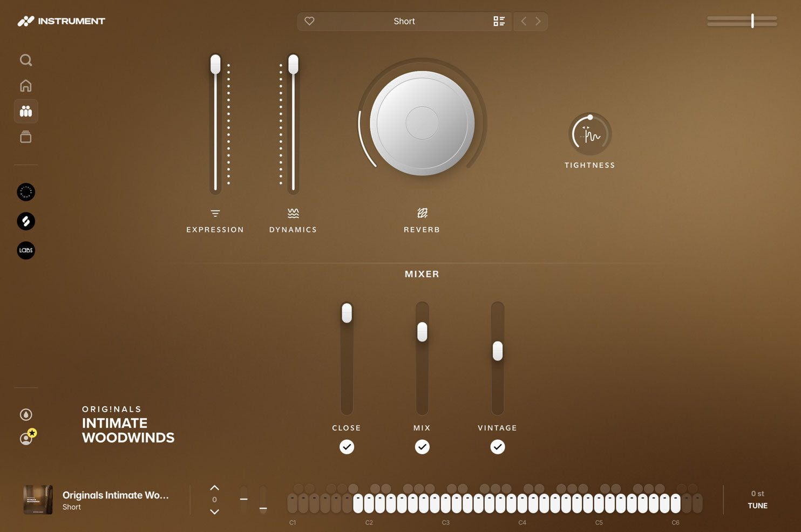Click the Dynamics slider handle
801x532 pixels.
point(293,64)
